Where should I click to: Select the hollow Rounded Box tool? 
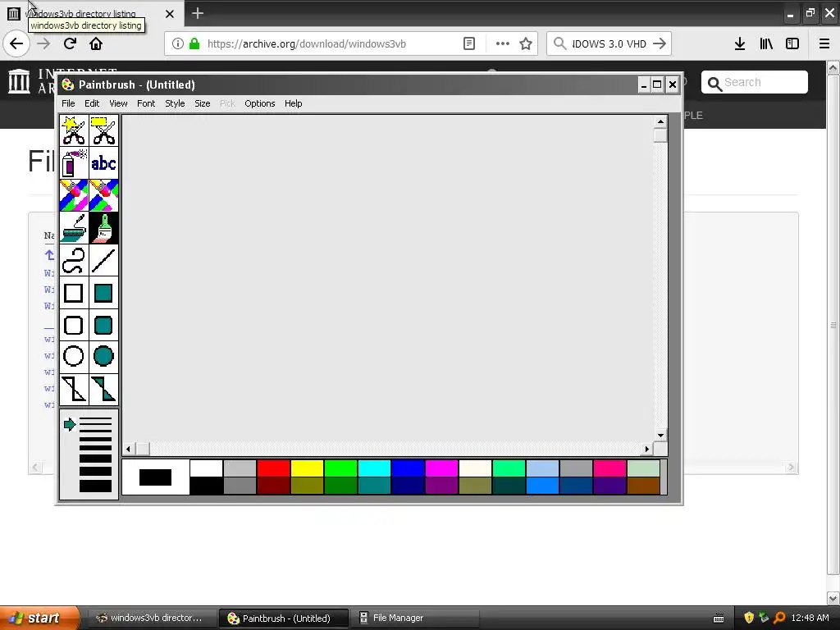pyautogui.click(x=74, y=325)
